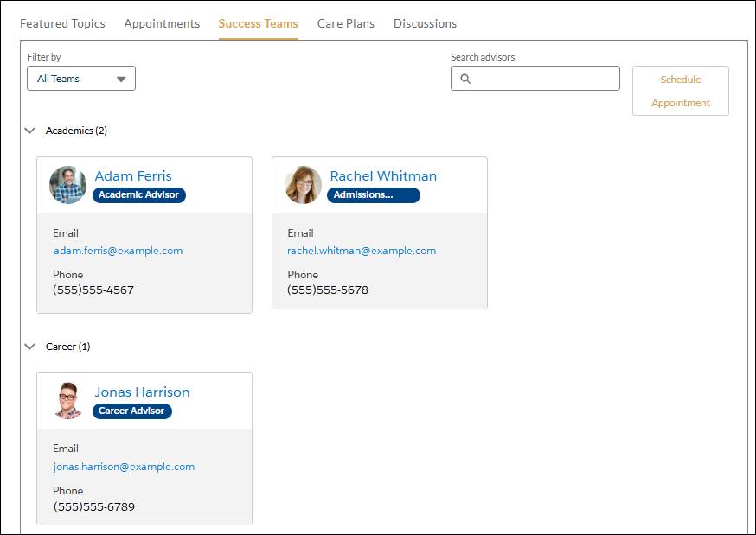Click the truncated Admissions badge

[x=374, y=195]
